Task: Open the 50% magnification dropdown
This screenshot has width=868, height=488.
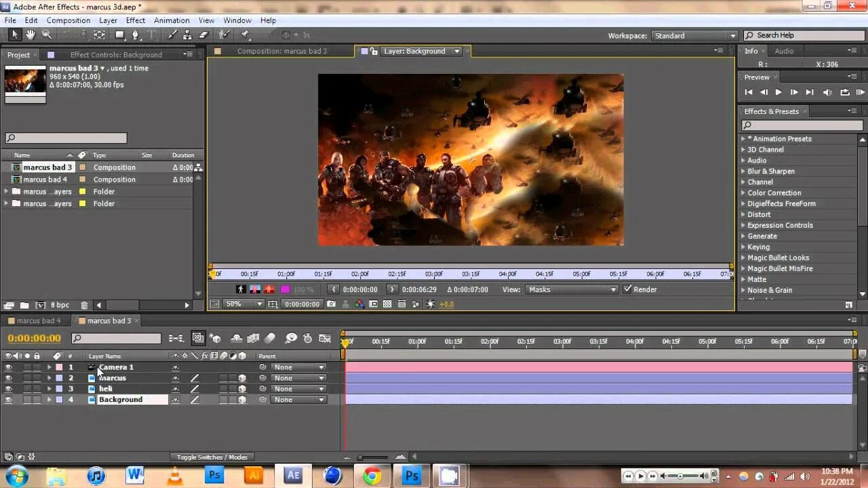Action: click(x=243, y=304)
